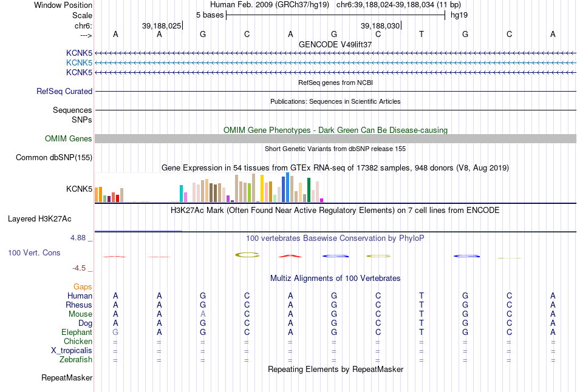Click the light blue KCNK5 transcript label
The width and height of the screenshot is (577, 392).
pos(79,63)
